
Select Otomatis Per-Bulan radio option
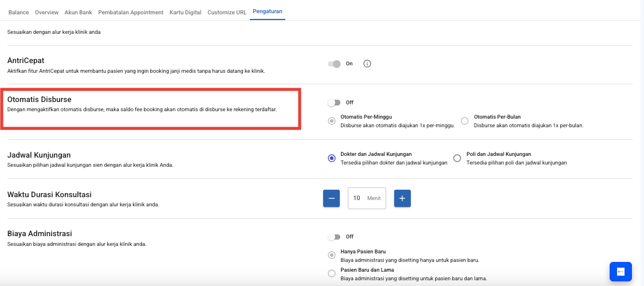point(465,121)
